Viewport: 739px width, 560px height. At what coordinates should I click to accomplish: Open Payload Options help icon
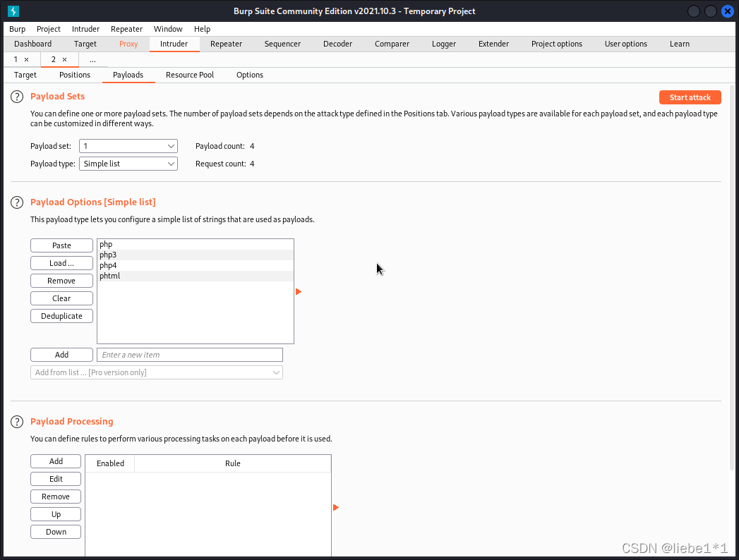pos(17,202)
